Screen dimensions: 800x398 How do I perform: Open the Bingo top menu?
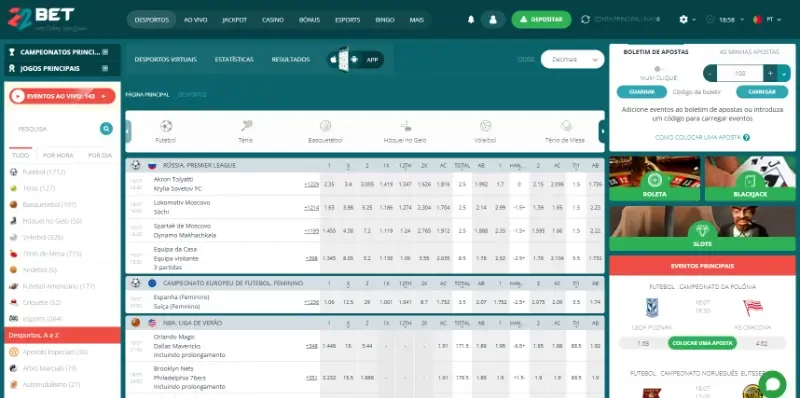click(x=385, y=20)
